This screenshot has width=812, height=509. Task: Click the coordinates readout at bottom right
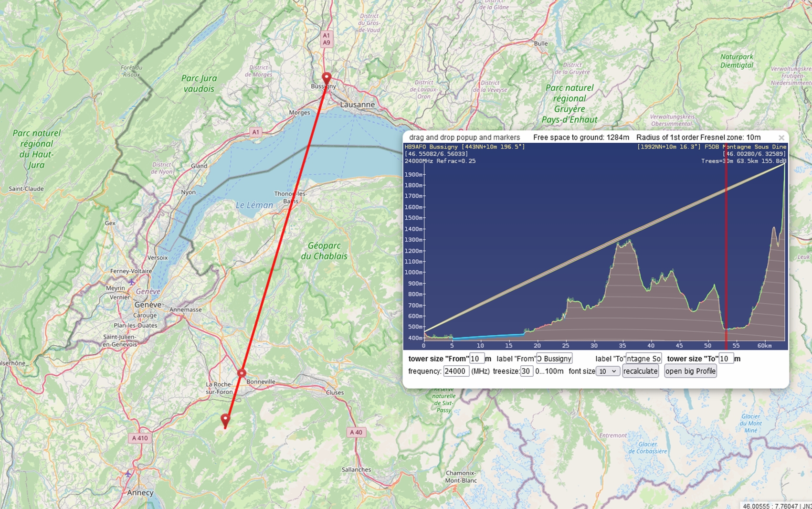pos(776,506)
